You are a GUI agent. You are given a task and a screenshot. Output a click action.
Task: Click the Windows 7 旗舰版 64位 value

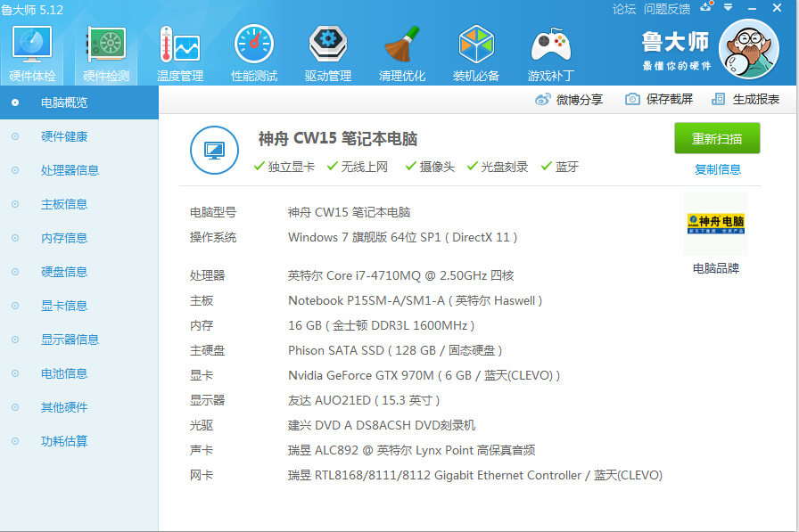402,237
